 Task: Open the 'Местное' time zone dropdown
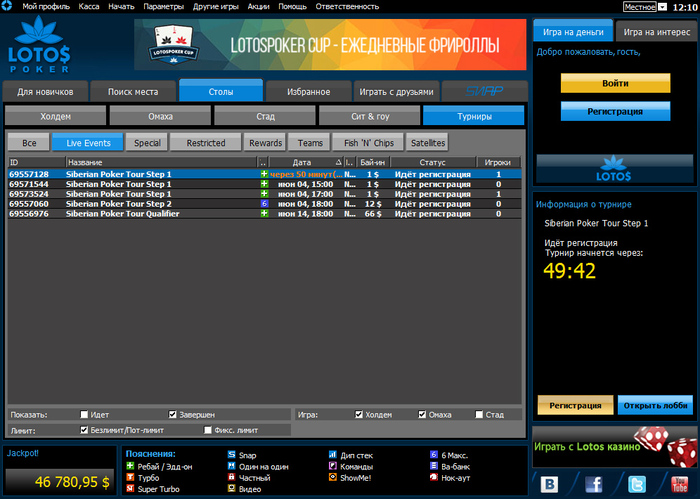pos(663,7)
